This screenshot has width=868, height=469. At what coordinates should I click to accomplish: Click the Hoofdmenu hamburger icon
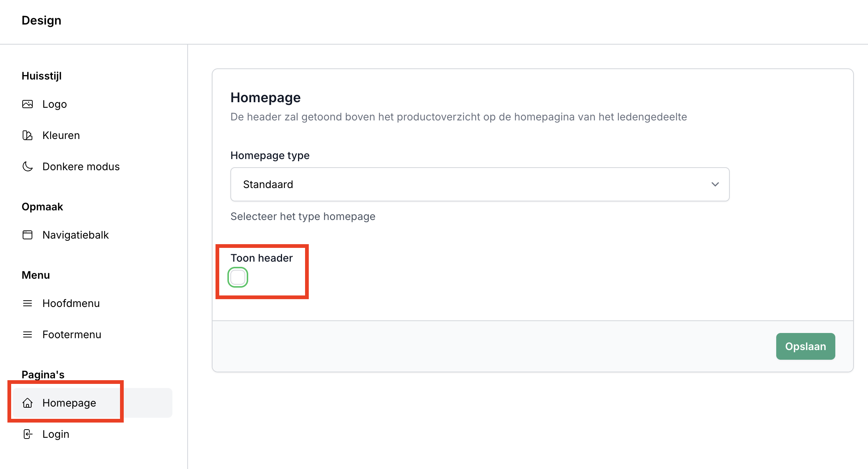tap(27, 303)
